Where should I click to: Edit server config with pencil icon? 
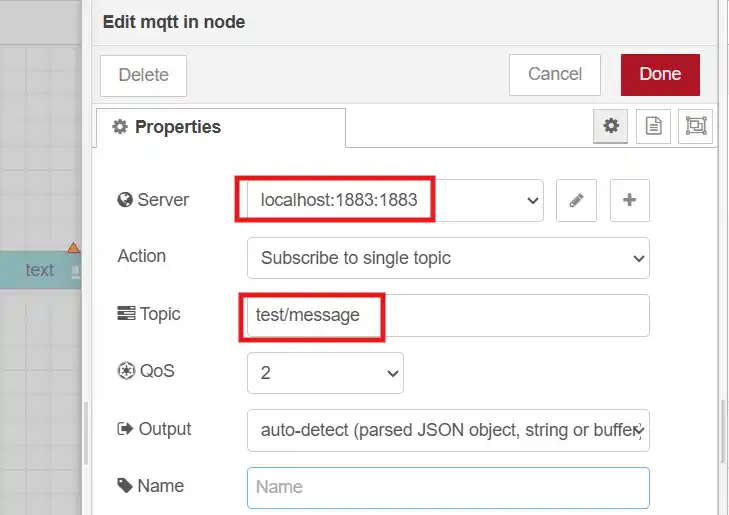tap(576, 200)
